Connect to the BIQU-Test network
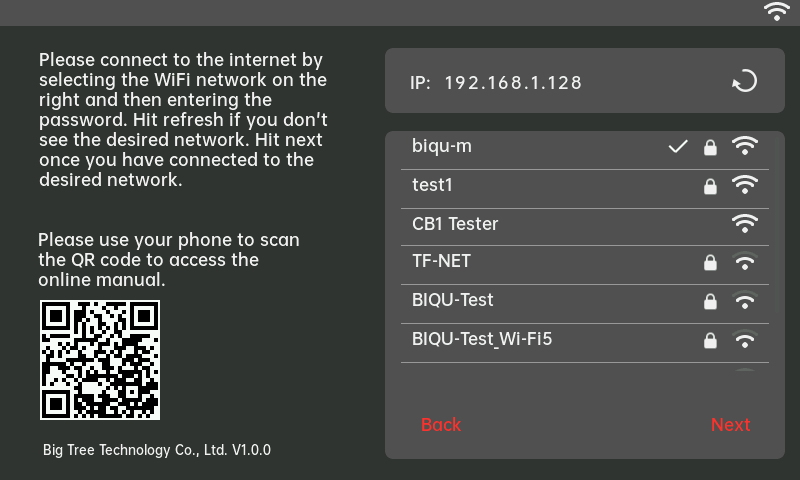The image size is (800, 480). click(452, 300)
